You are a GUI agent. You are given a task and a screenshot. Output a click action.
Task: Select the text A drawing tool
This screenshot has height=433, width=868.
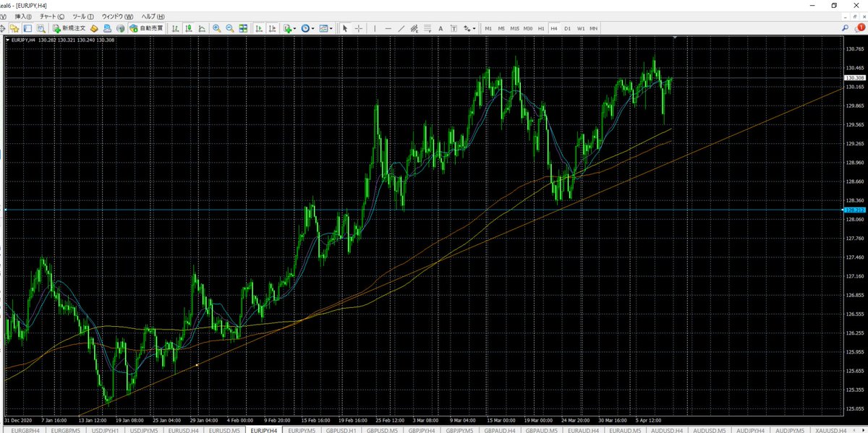click(441, 28)
